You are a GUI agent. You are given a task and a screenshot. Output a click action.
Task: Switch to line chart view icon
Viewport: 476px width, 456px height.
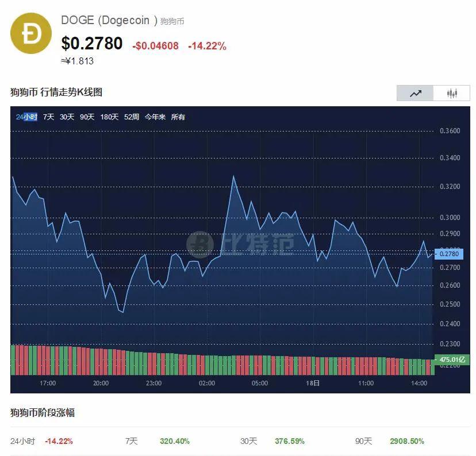[x=415, y=93]
